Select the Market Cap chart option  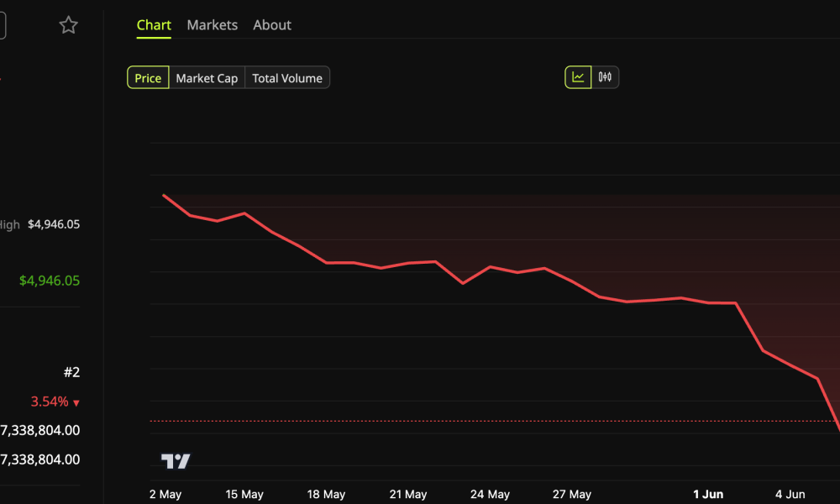[x=207, y=77]
